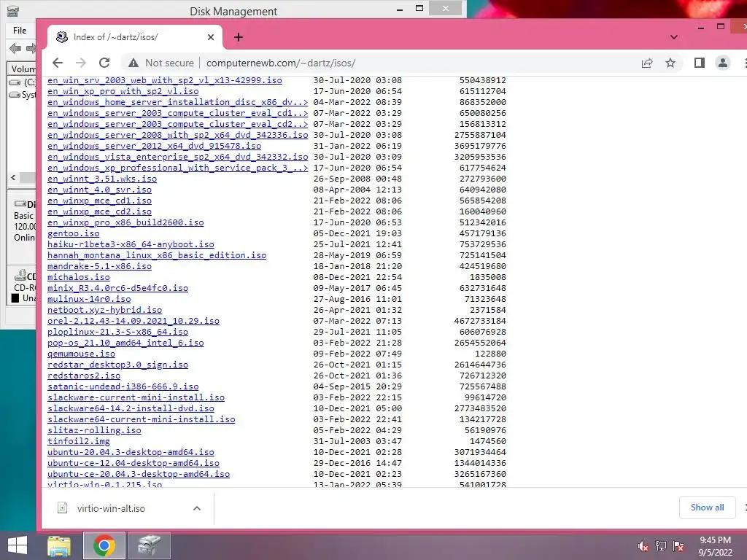This screenshot has width=747, height=560.
Task: Click the michalos.iso link
Action: coord(79,277)
